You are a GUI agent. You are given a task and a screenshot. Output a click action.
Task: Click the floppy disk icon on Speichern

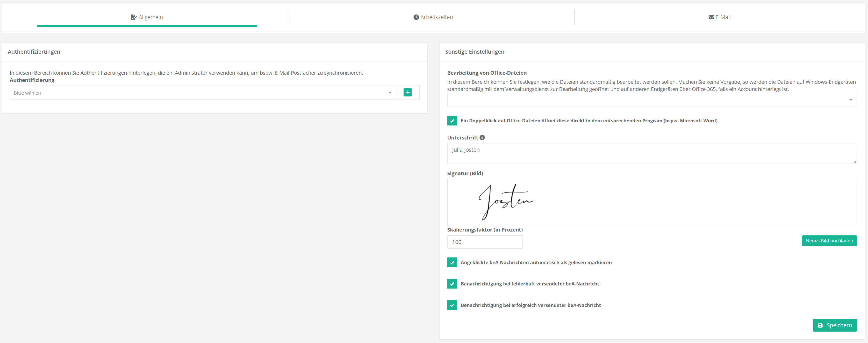click(820, 325)
